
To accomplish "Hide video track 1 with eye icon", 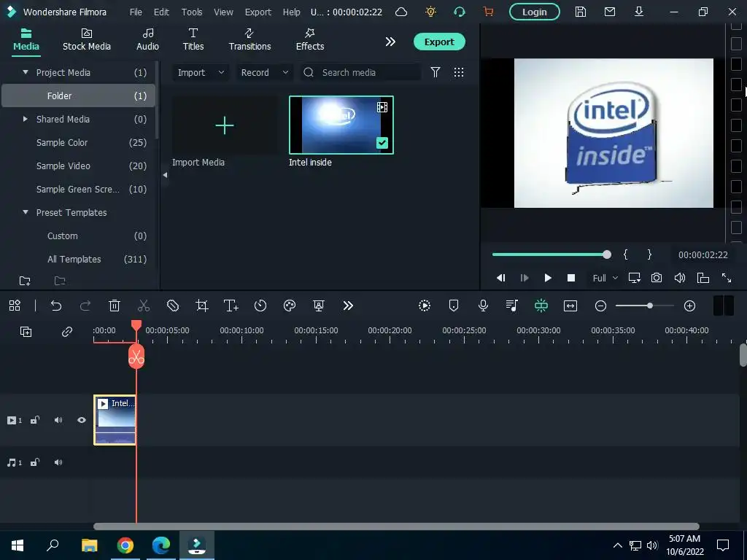I will coord(82,420).
